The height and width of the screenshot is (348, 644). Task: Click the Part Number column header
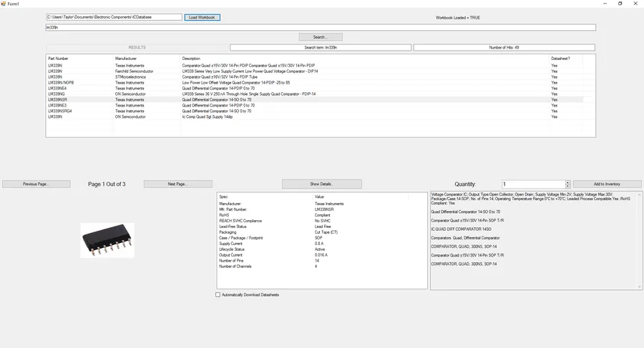pyautogui.click(x=59, y=59)
